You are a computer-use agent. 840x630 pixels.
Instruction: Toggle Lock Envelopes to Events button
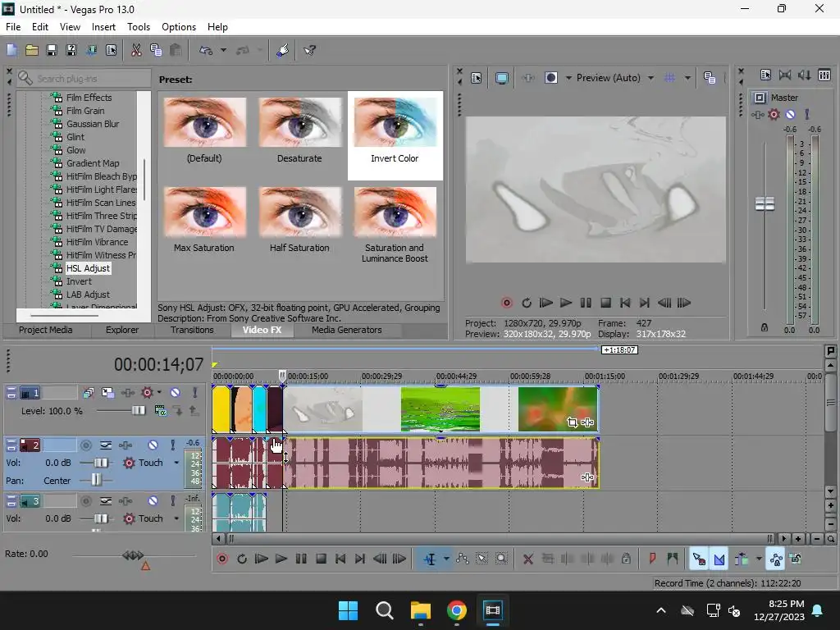(776, 559)
